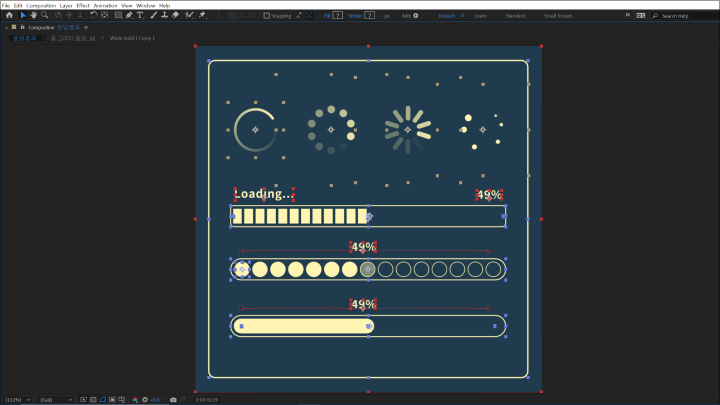Screen dimensions: 720x405
Task: Open the View menu
Action: pos(127,6)
